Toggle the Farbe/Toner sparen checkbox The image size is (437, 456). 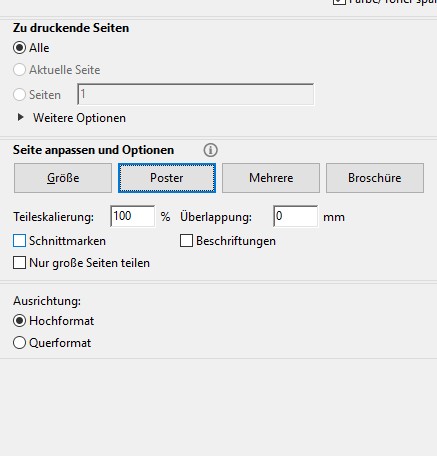(339, 2)
